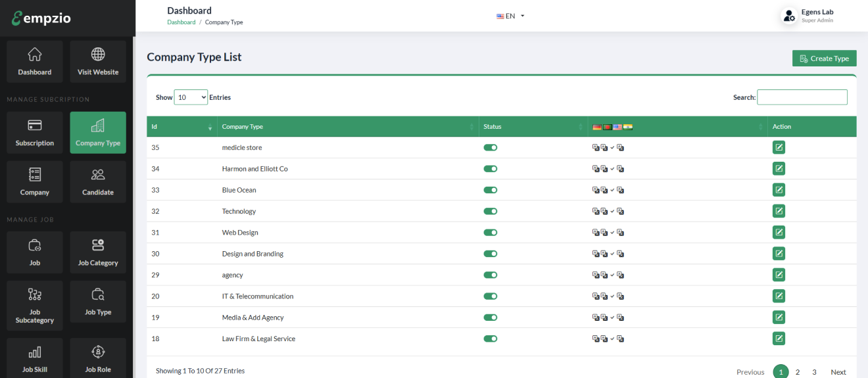Open the Subscription card tile
This screenshot has height=378, width=868.
click(35, 133)
